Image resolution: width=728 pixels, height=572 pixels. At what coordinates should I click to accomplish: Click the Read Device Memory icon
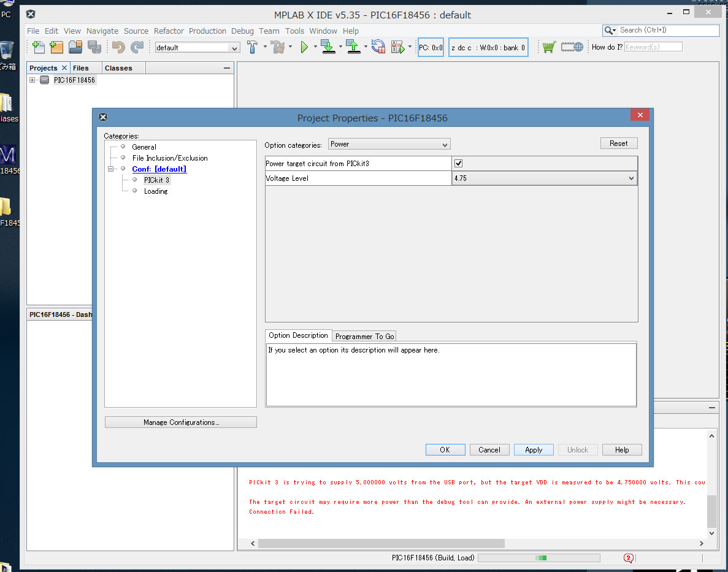click(353, 47)
